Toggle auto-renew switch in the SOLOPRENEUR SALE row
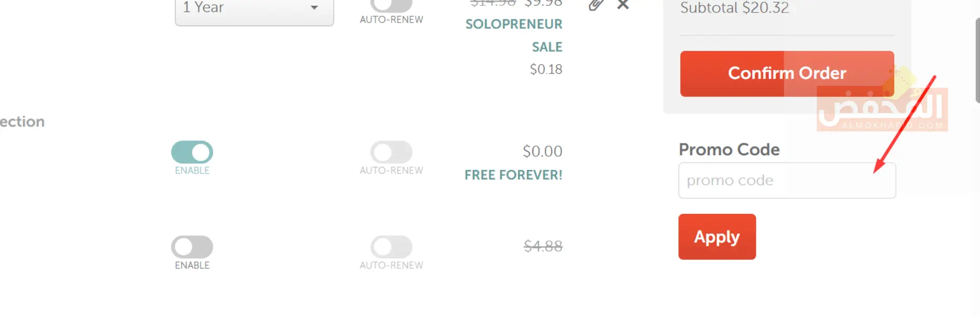 point(391,5)
